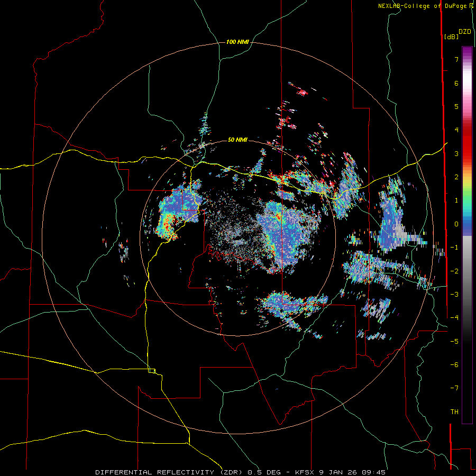Click the ZDR vertical color bar legend
The width and height of the screenshot is (476, 476).
(467, 235)
